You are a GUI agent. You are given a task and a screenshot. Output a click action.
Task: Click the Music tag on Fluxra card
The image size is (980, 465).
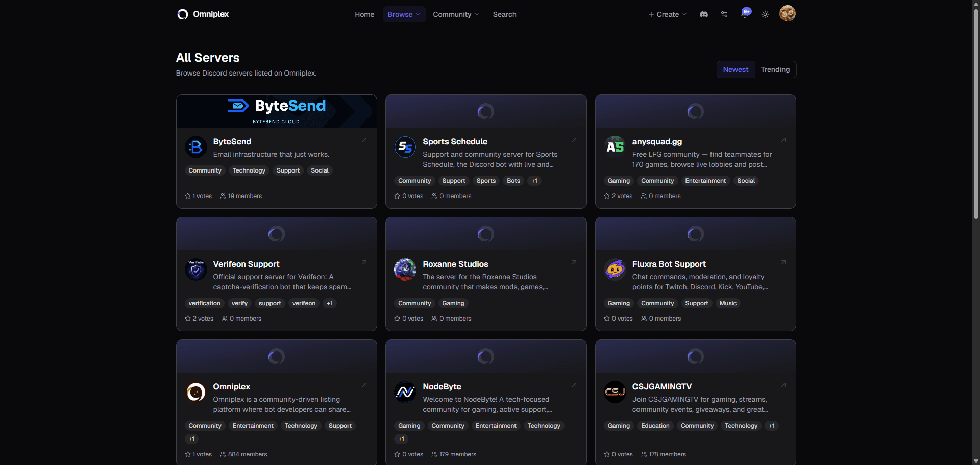[728, 303]
